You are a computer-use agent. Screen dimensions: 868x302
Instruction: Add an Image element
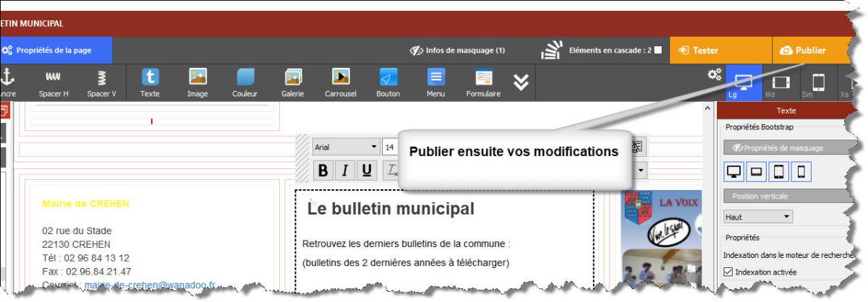pyautogui.click(x=197, y=82)
